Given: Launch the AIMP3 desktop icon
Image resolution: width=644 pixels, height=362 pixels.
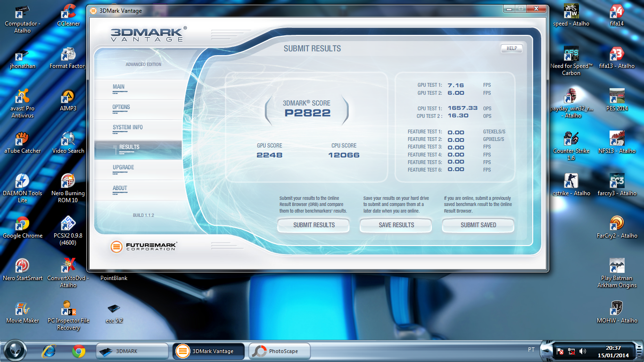Looking at the screenshot, I should click(68, 100).
